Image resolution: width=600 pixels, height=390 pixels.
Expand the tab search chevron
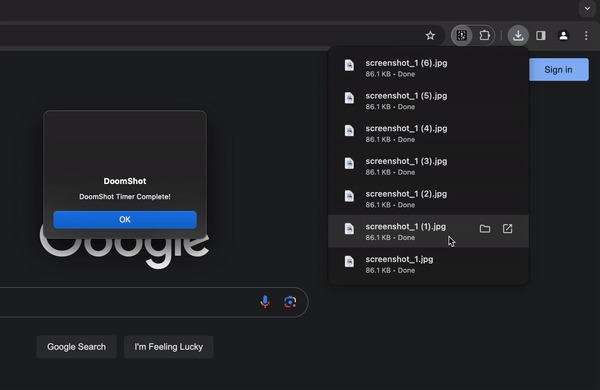pyautogui.click(x=587, y=8)
